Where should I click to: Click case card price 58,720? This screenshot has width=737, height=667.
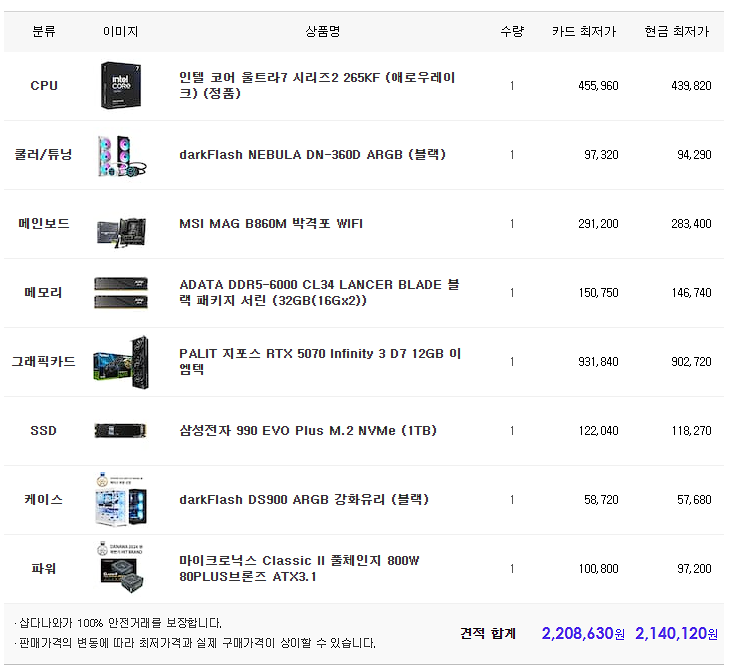pyautogui.click(x=601, y=500)
